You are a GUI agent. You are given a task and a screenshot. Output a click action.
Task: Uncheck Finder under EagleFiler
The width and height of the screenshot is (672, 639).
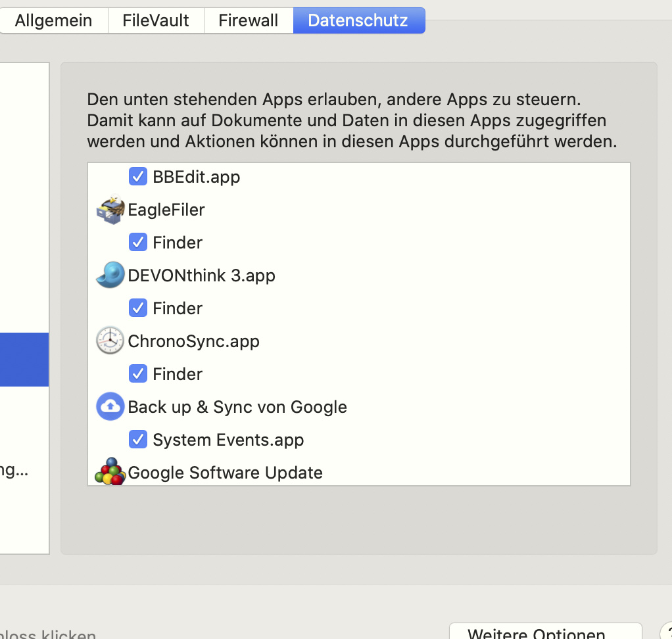[138, 242]
